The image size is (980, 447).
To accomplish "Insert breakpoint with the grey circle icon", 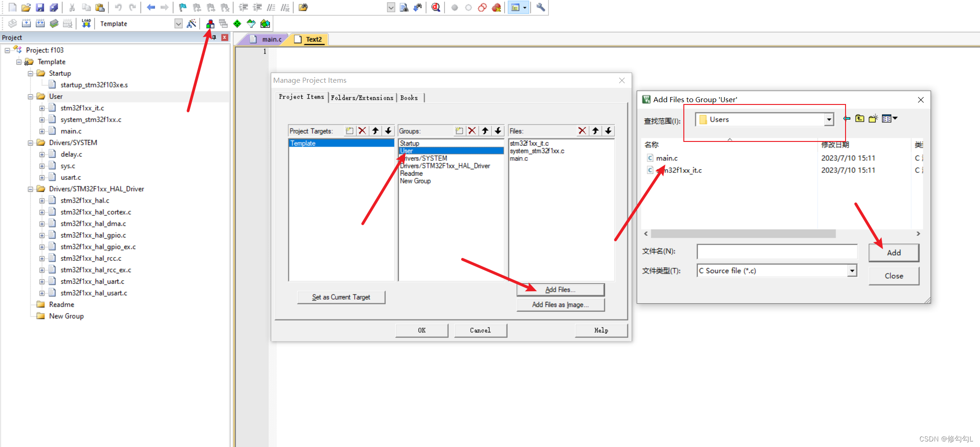I will point(455,7).
